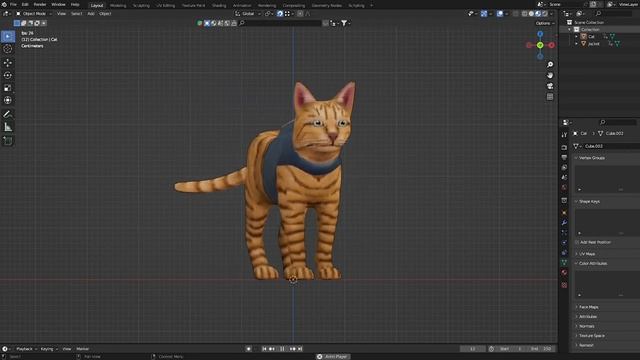The height and width of the screenshot is (360, 640).
Task: Switch to wireframe shading mode
Action: click(x=524, y=13)
